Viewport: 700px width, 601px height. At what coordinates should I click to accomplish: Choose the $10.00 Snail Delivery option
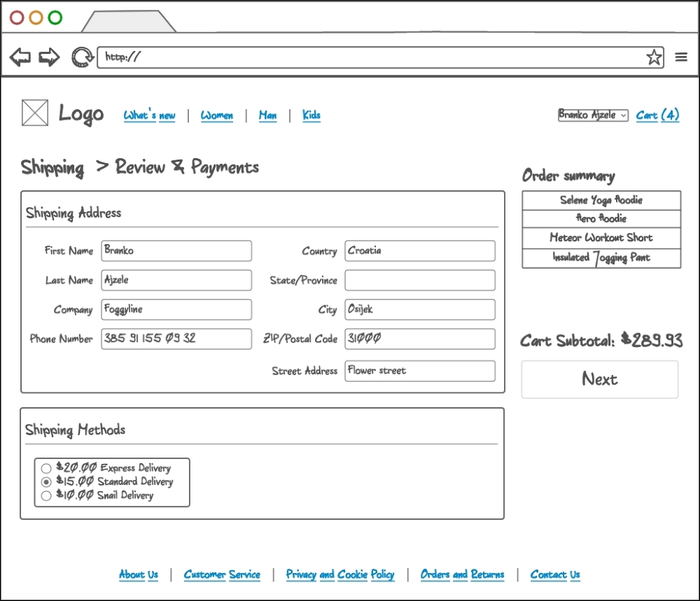(46, 495)
